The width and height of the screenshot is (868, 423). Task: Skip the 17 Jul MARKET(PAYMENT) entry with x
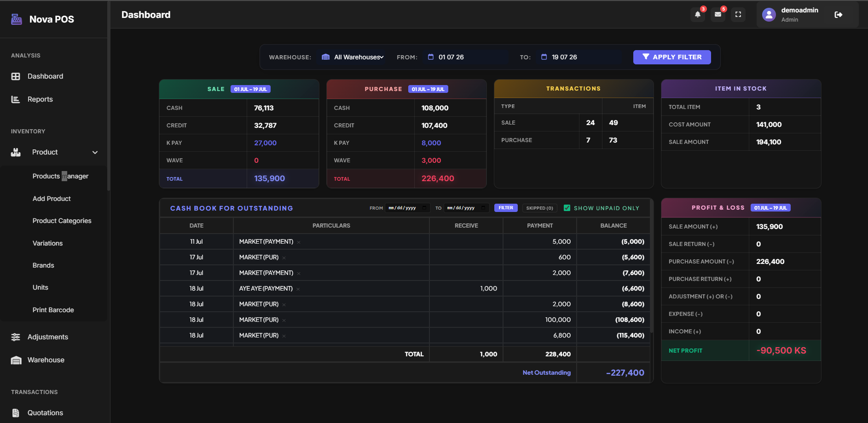[299, 274]
